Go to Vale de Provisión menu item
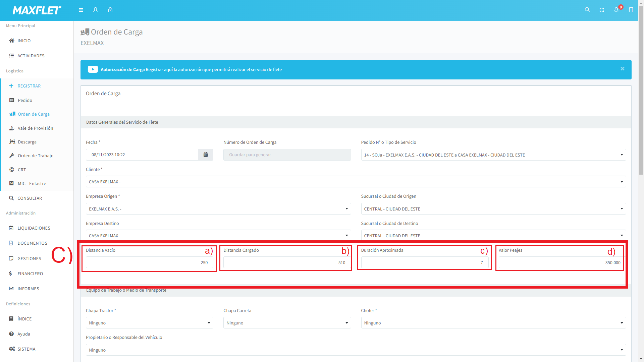 35,128
